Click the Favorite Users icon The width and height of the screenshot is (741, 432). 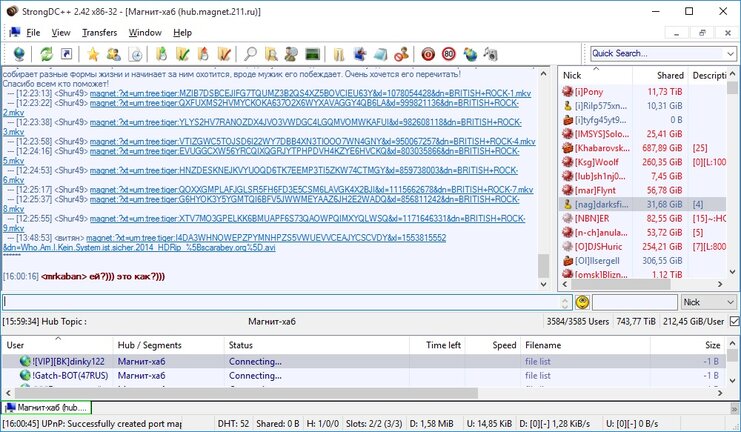115,54
